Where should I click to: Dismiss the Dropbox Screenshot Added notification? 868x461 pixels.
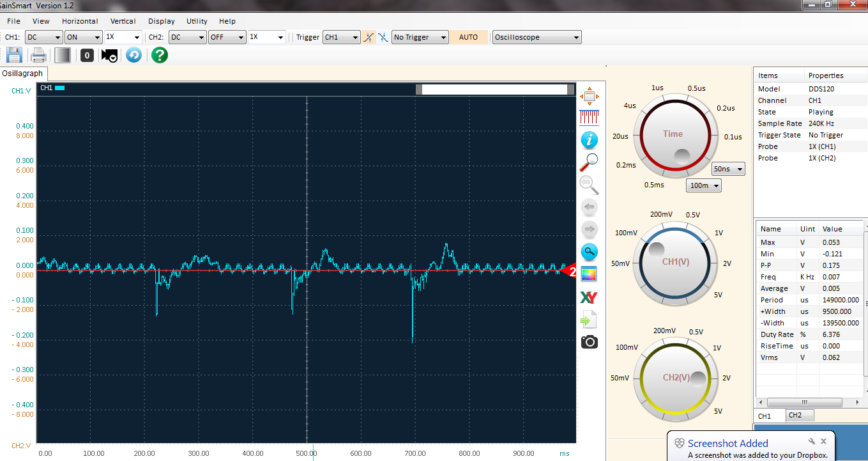[x=825, y=441]
